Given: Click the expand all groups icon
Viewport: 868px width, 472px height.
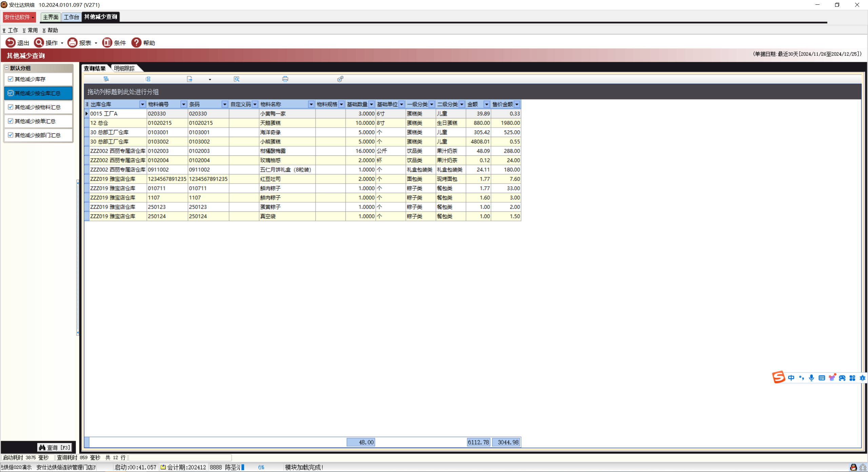Looking at the screenshot, I should [106, 79].
